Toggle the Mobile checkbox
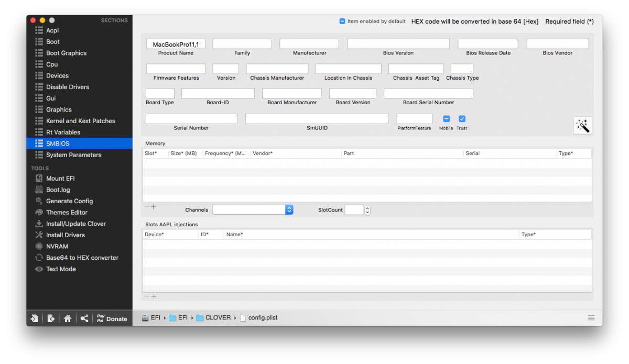 coord(447,119)
